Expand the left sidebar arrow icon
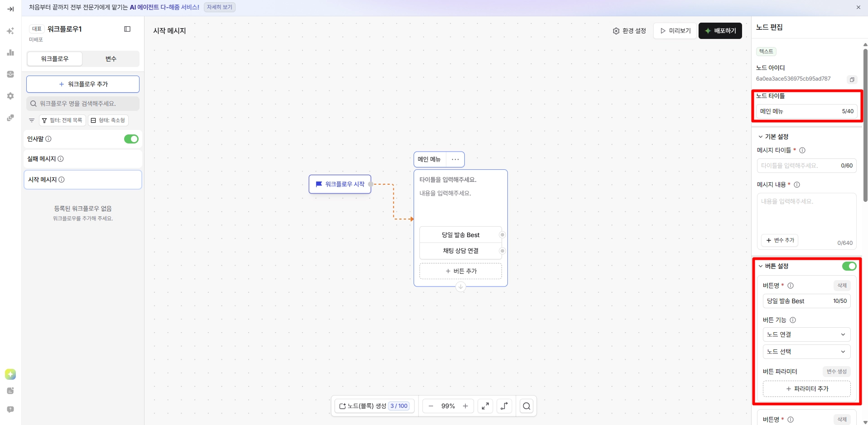868x425 pixels. pyautogui.click(x=10, y=9)
